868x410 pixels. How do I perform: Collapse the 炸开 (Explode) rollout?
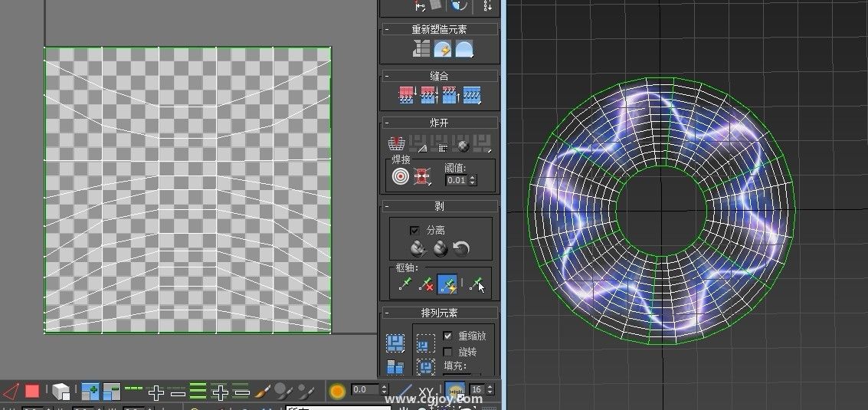(x=439, y=123)
